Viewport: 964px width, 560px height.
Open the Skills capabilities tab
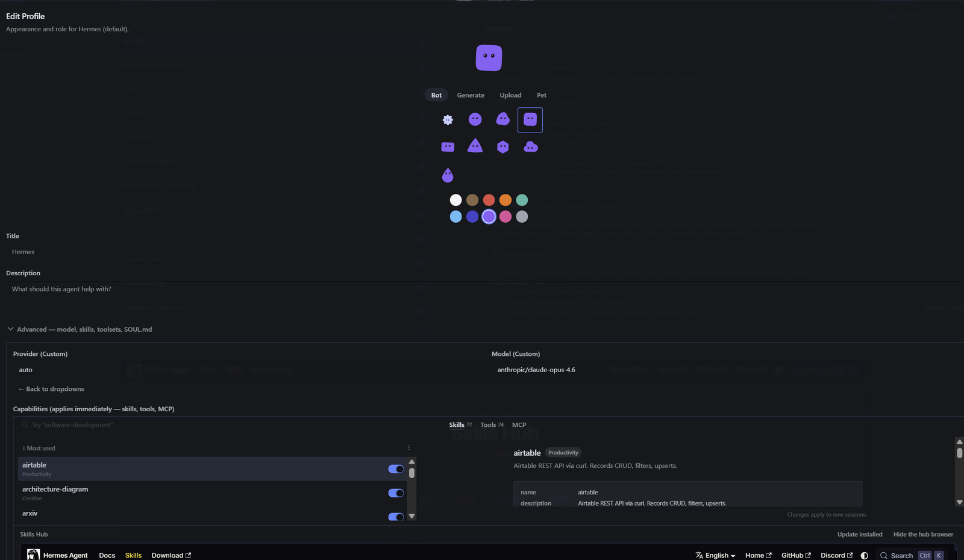point(460,425)
